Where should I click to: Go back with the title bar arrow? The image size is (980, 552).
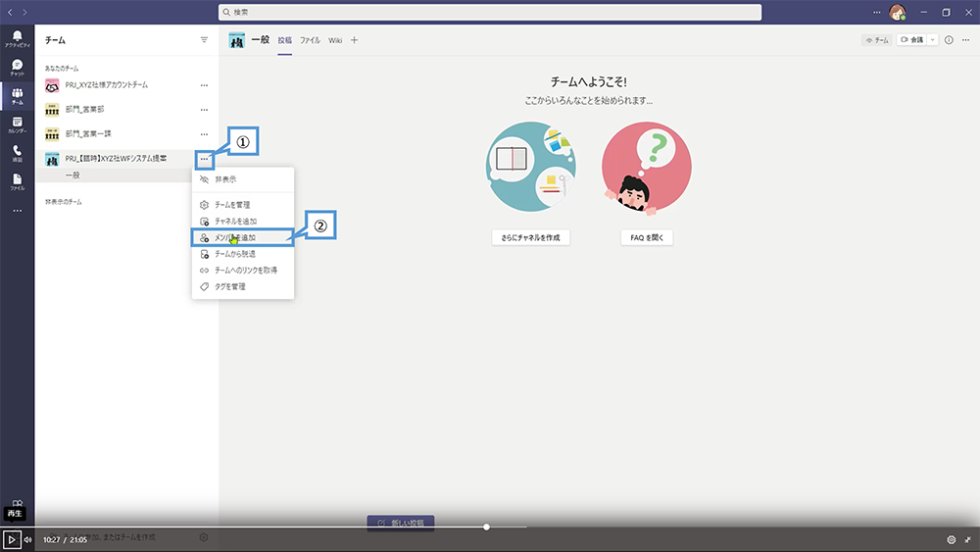coord(10,12)
